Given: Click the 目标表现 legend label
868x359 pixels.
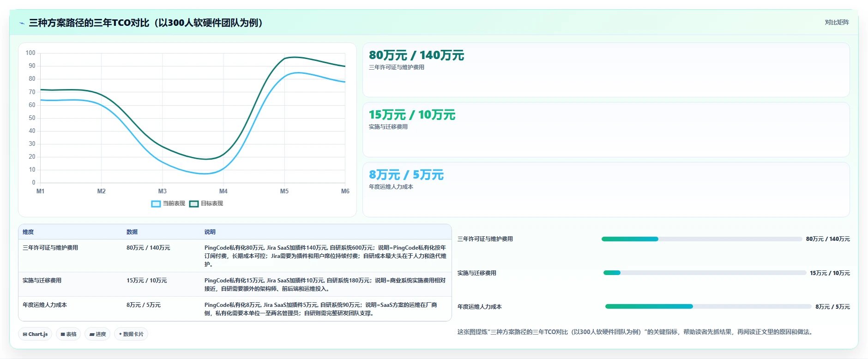Looking at the screenshot, I should click(x=212, y=203).
